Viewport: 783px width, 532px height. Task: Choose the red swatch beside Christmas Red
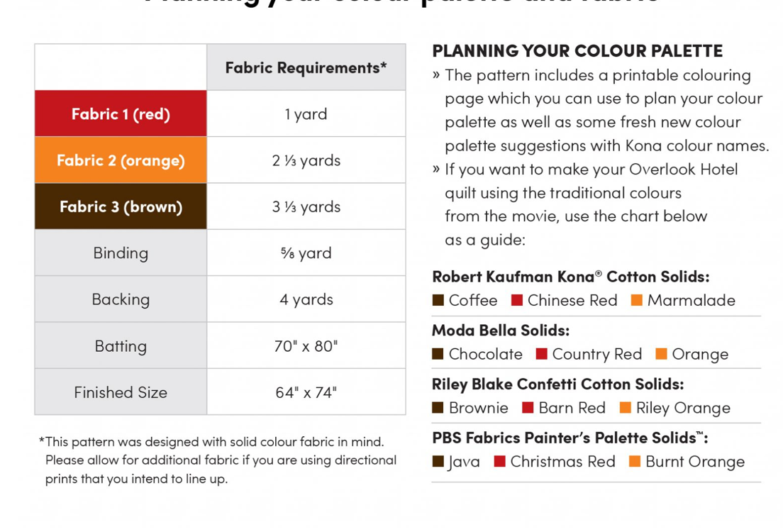point(500,462)
